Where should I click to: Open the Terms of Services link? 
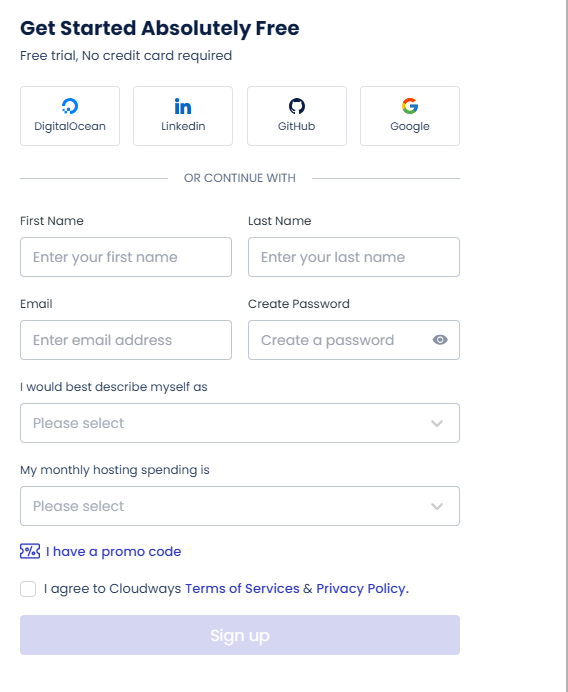click(x=242, y=588)
